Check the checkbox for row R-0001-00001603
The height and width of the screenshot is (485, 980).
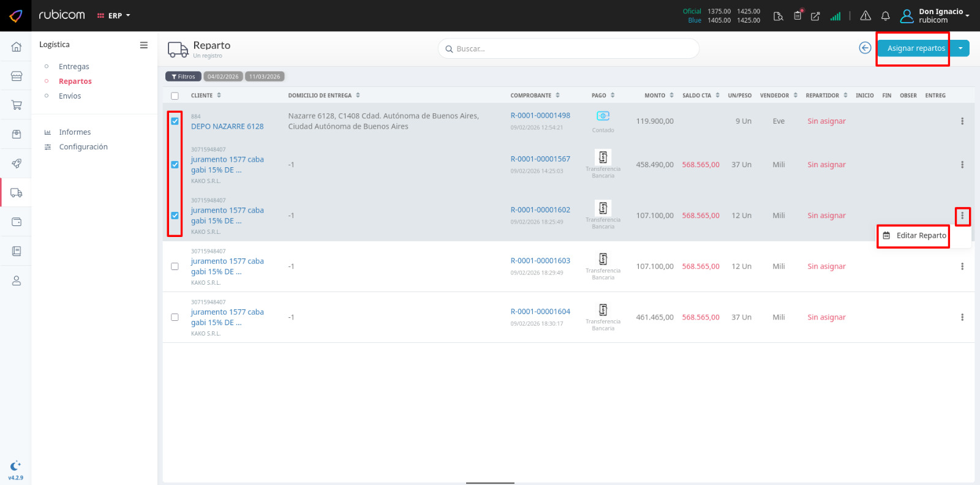tap(175, 266)
